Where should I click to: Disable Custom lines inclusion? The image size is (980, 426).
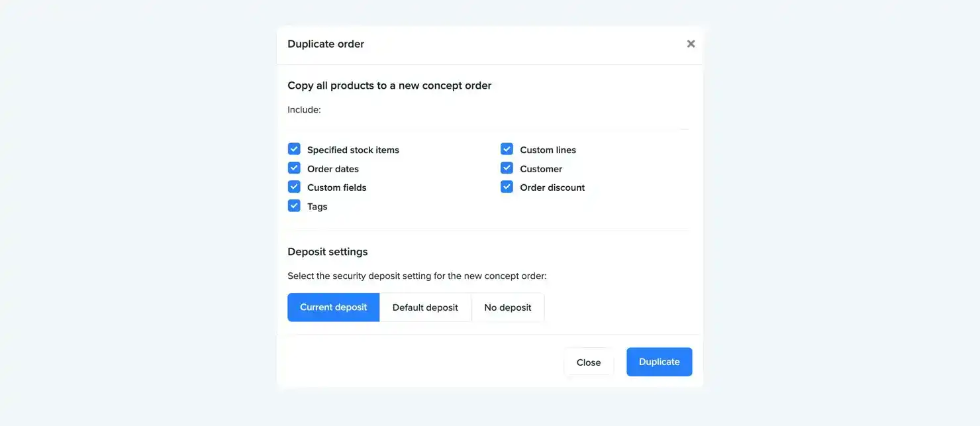pos(507,148)
